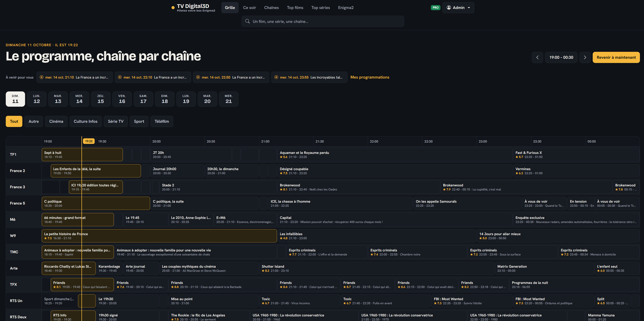Open scheduled recording mer. 14 oct. 22:50
This screenshot has height=321, width=644.
[x=231, y=77]
